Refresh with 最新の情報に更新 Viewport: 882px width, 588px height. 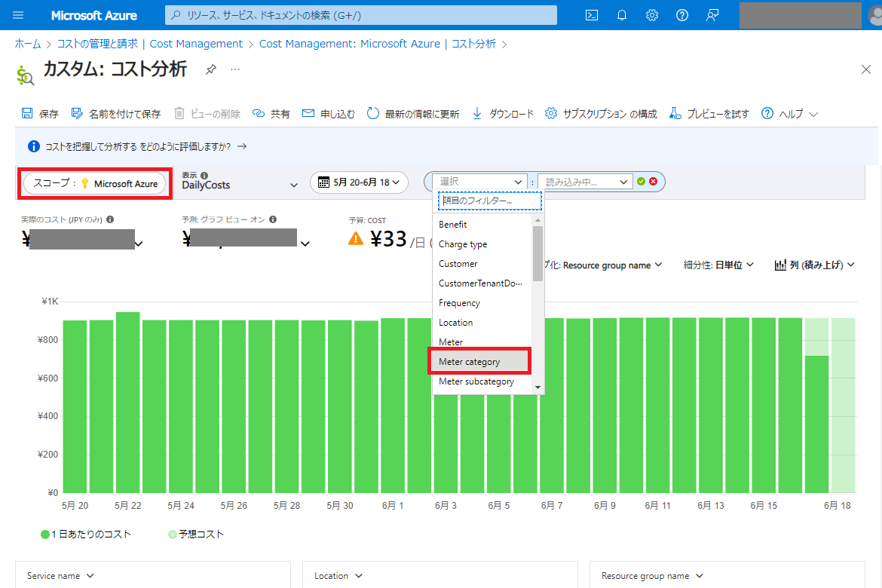pos(413,114)
